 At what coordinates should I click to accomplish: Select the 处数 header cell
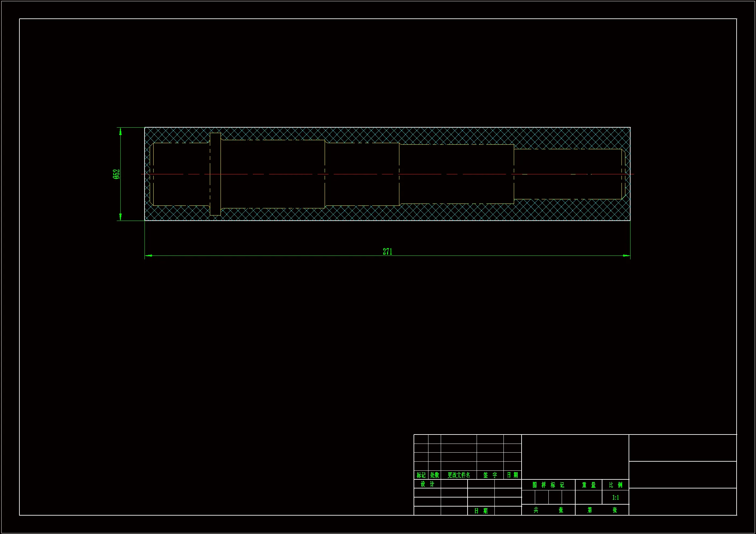434,475
